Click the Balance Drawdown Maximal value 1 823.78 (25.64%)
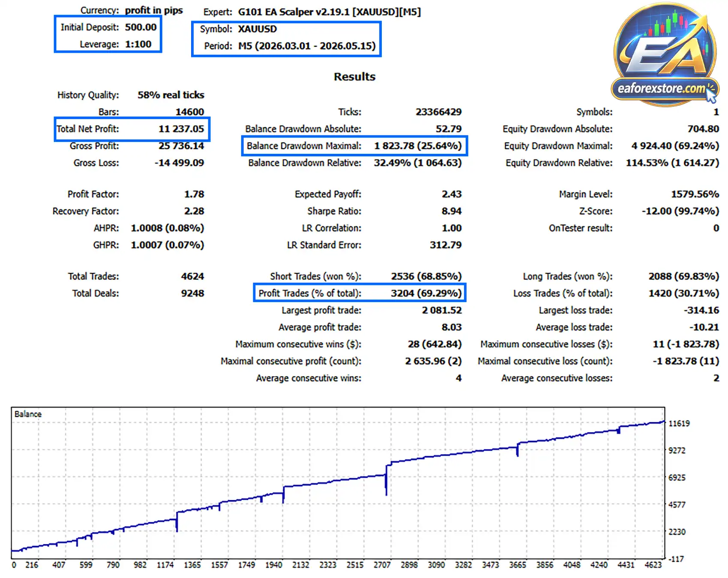The height and width of the screenshot is (578, 728). coord(418,146)
